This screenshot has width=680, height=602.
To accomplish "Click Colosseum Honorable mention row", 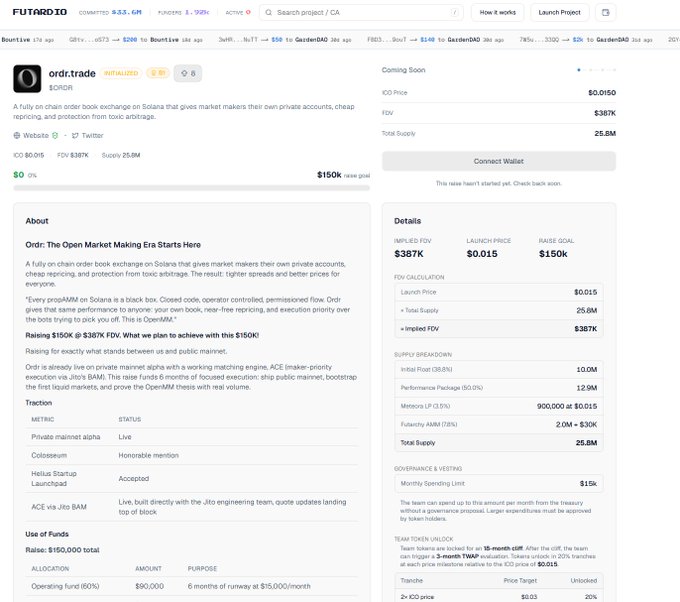I will point(192,455).
